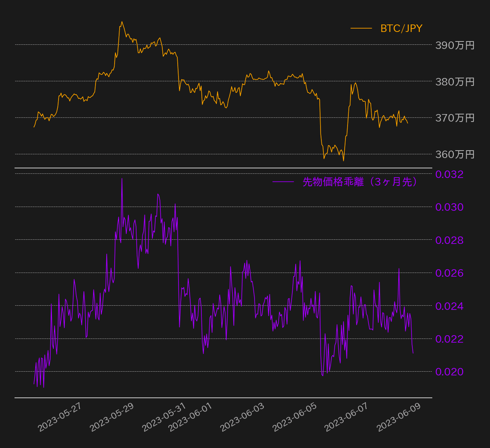Click the 0.020 axis tick label
Viewport: 490px width, 448px height.
point(449,372)
